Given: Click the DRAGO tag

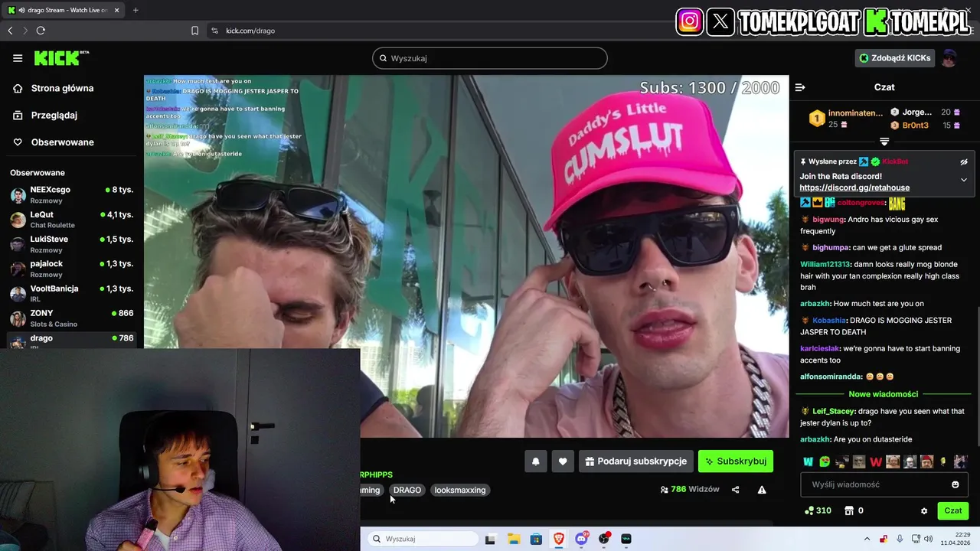Looking at the screenshot, I should coord(407,490).
